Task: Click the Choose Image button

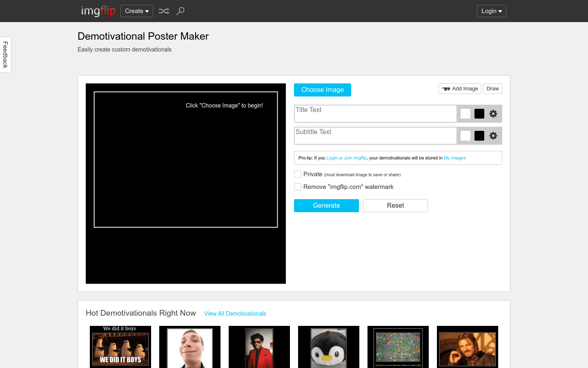Action: point(322,90)
